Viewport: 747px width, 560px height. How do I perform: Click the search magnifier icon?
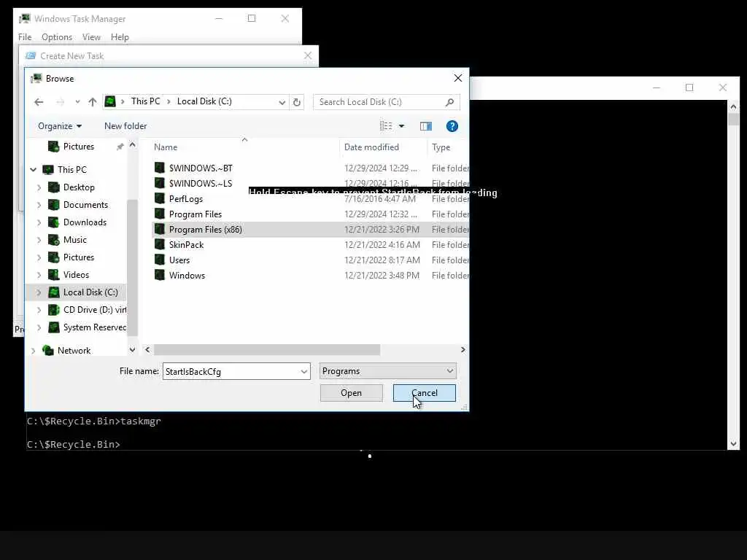[x=449, y=102]
